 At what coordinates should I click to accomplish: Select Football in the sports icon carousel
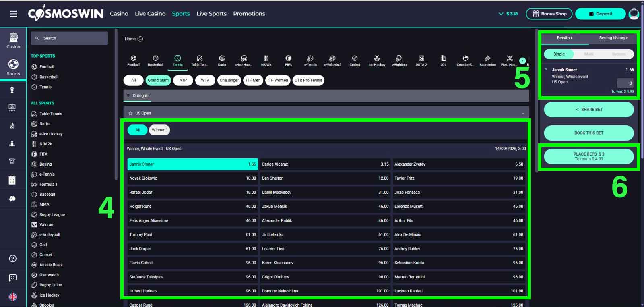click(x=134, y=61)
